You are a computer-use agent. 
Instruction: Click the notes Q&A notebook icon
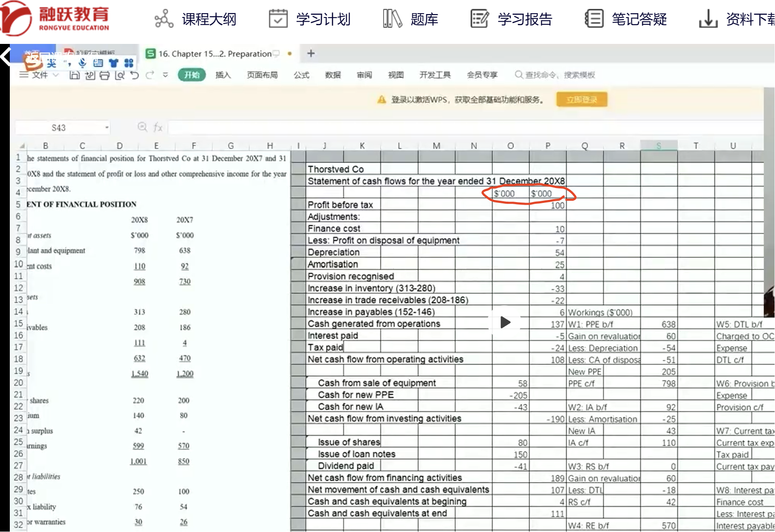[x=594, y=19]
